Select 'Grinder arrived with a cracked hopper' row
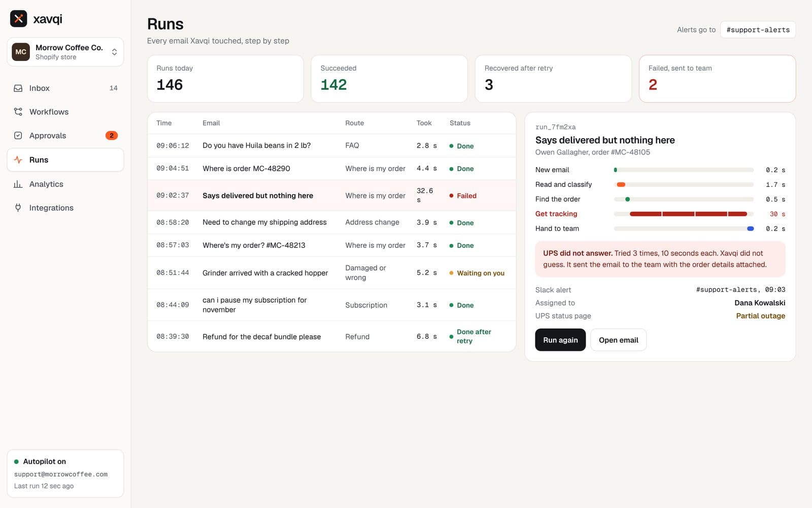The height and width of the screenshot is (508, 812). [331, 273]
